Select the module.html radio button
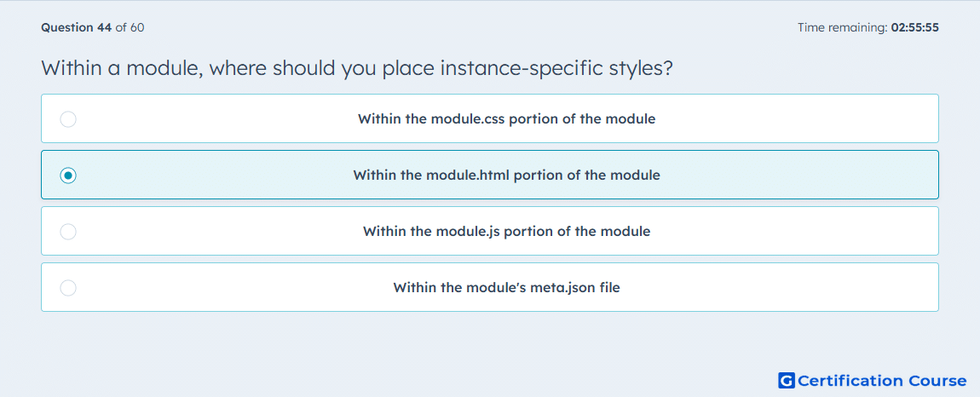Image resolution: width=980 pixels, height=397 pixels. tap(68, 175)
